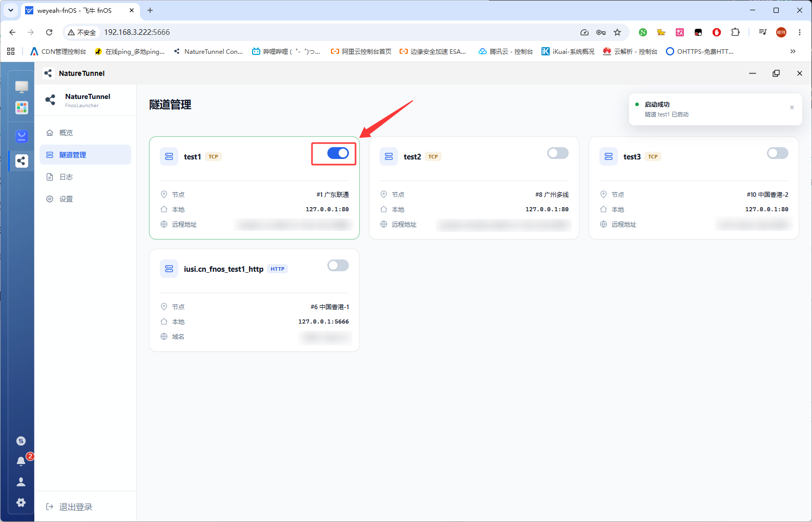Open the password key icon in address bar

tap(601, 32)
